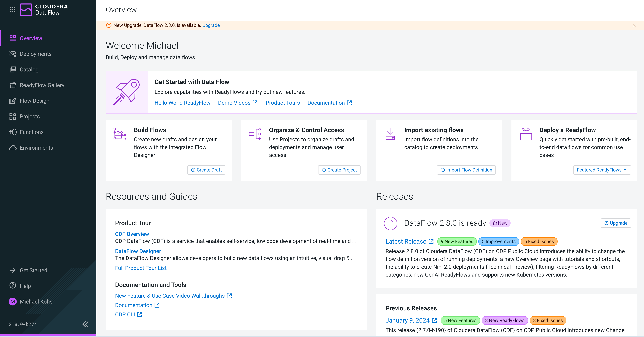Screen dimensions: 644x337
Task: Open the ReadyFlow Gallery icon
Action: [x=13, y=85]
